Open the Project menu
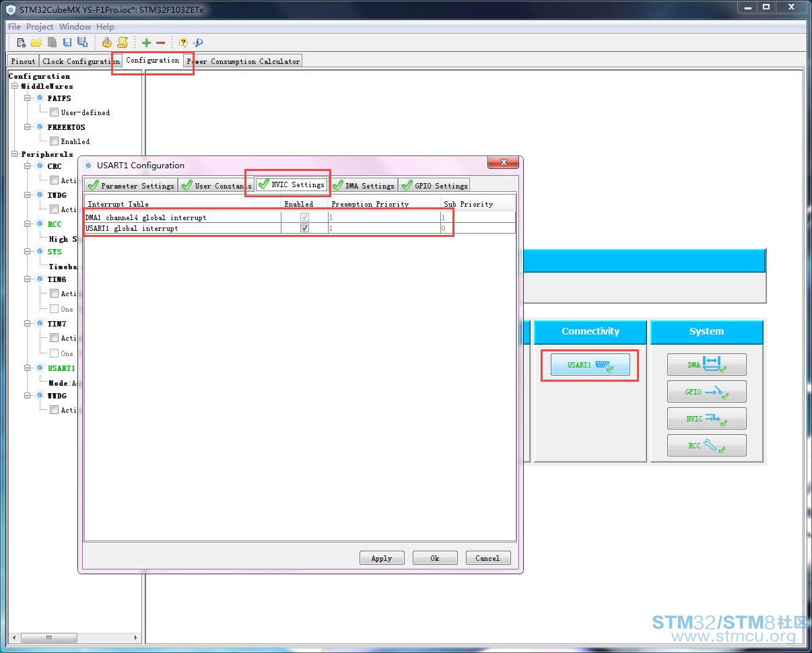 click(40, 27)
